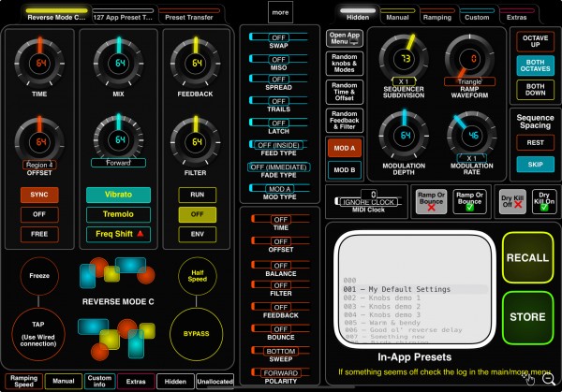Adjust the FEEDBACK knob
Image resolution: width=562 pixels, height=392 pixels.
coord(196,64)
